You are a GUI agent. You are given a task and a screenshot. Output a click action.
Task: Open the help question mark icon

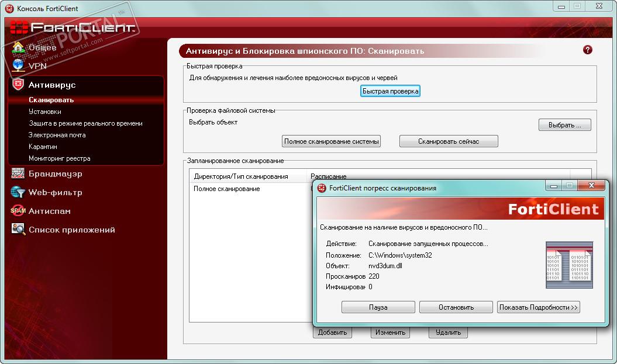[x=588, y=50]
